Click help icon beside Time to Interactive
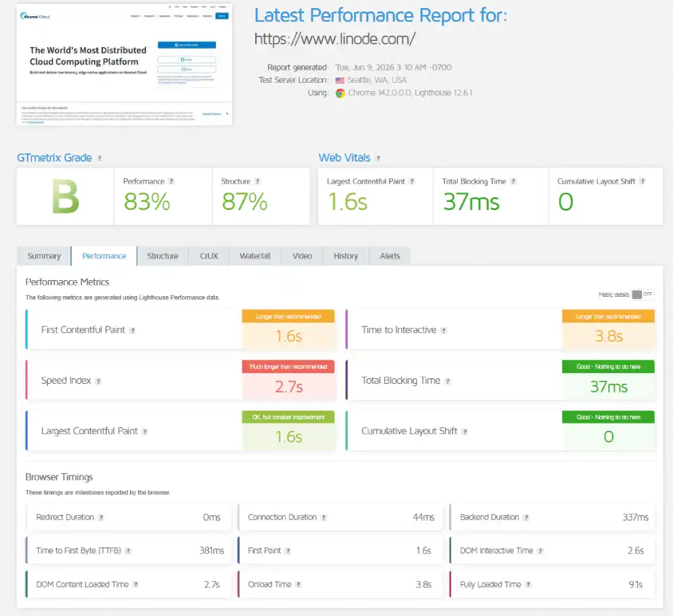Screen dimensions: 673x616 point(444,331)
